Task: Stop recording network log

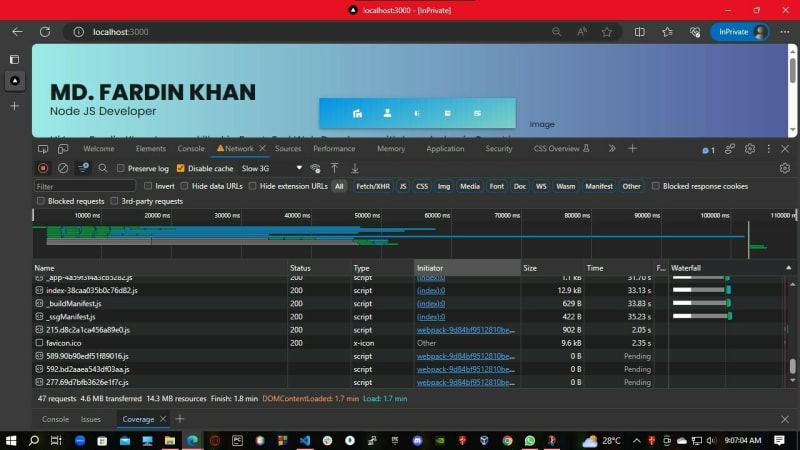Action: (43, 168)
